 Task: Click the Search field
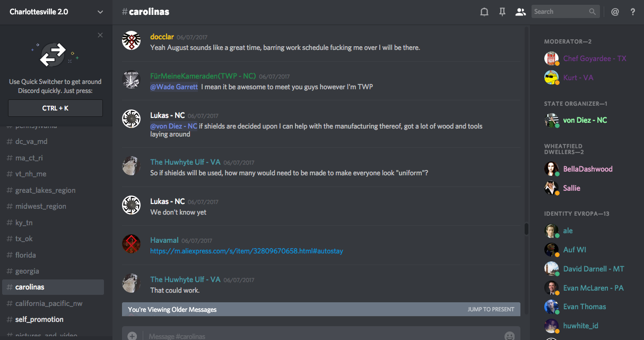point(560,12)
